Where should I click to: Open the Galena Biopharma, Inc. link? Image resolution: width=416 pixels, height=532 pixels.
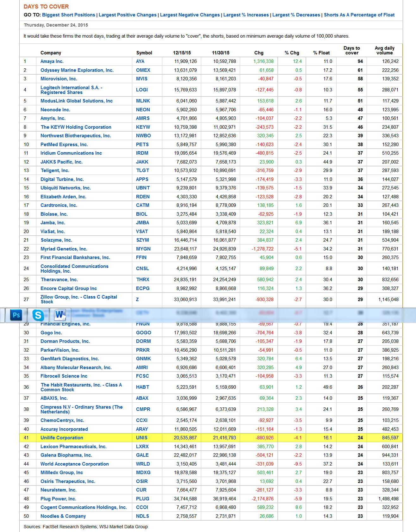(66, 455)
